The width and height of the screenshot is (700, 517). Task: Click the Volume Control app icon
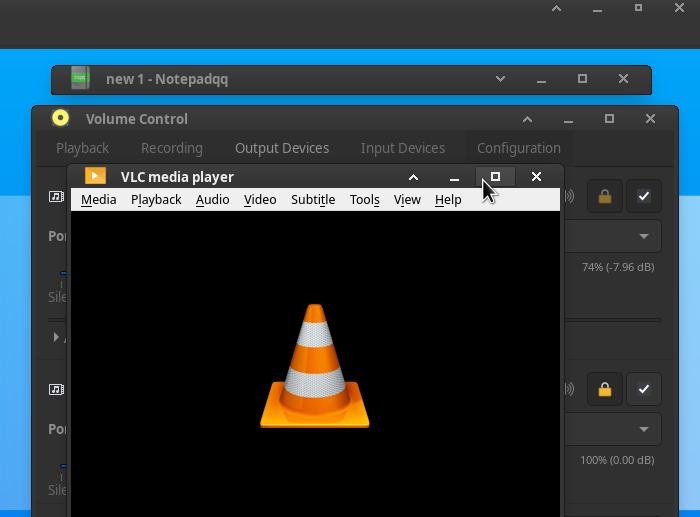[60, 118]
